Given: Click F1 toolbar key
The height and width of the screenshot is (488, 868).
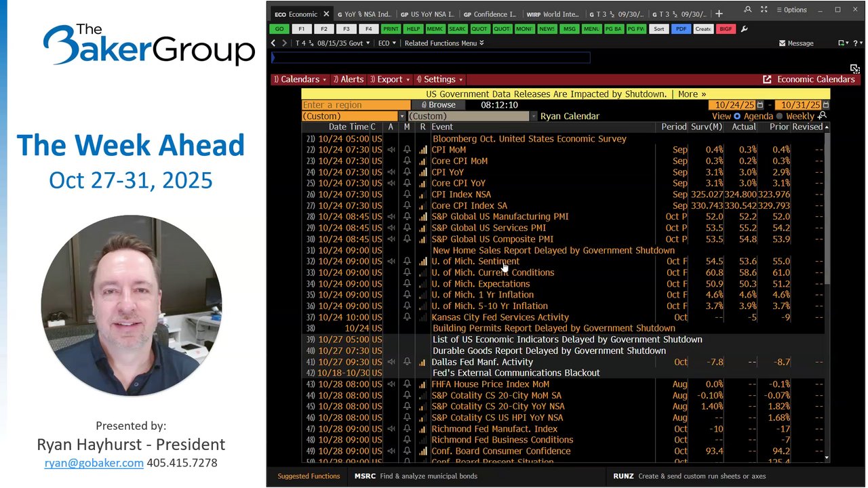Looking at the screenshot, I should tap(301, 29).
